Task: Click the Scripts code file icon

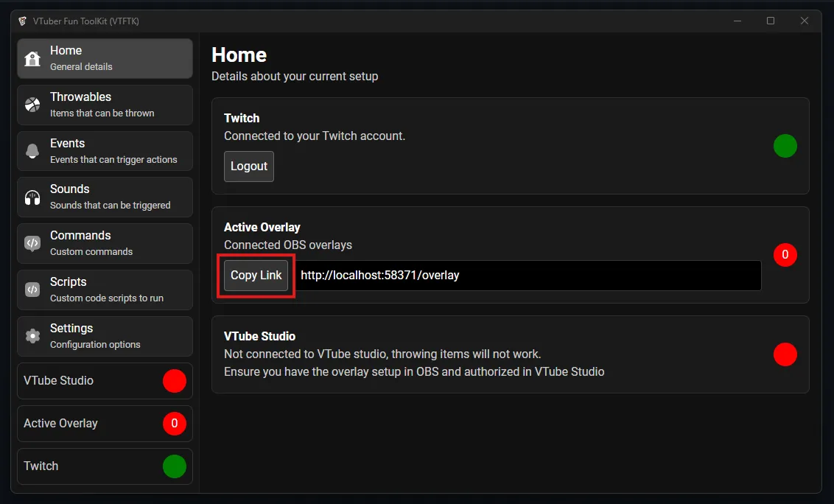Action: point(32,290)
